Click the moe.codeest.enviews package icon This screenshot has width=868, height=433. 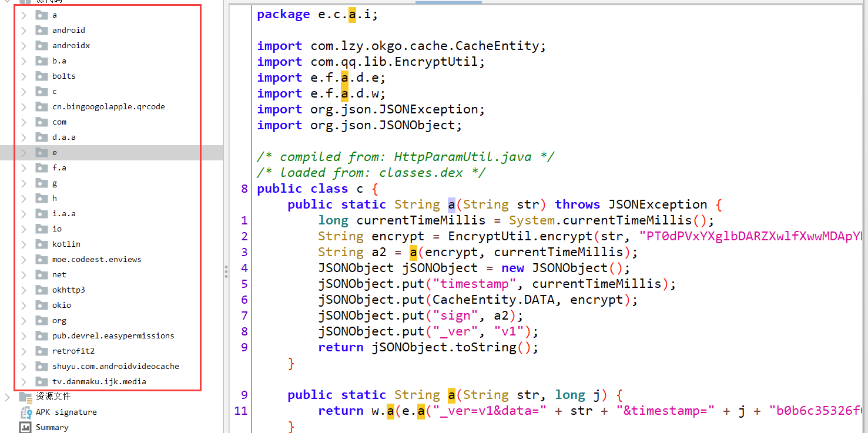41,259
